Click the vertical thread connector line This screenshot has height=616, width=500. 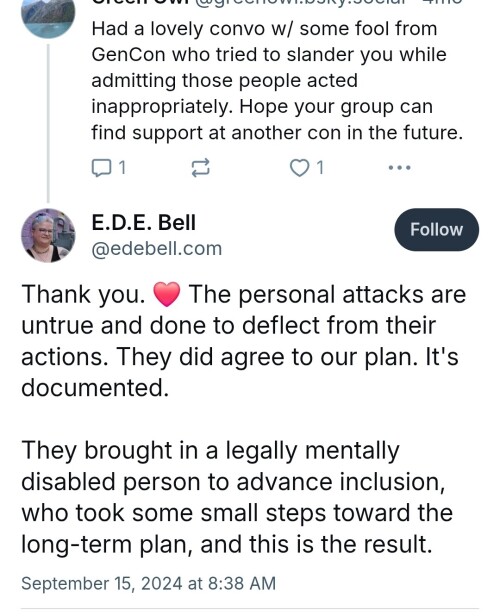tap(48, 123)
